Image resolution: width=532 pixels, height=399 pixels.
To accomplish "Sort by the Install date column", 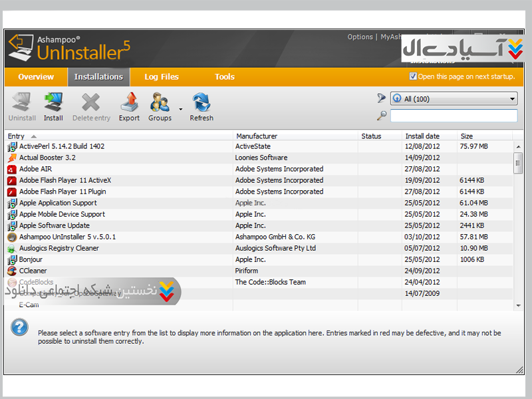I will click(x=422, y=136).
